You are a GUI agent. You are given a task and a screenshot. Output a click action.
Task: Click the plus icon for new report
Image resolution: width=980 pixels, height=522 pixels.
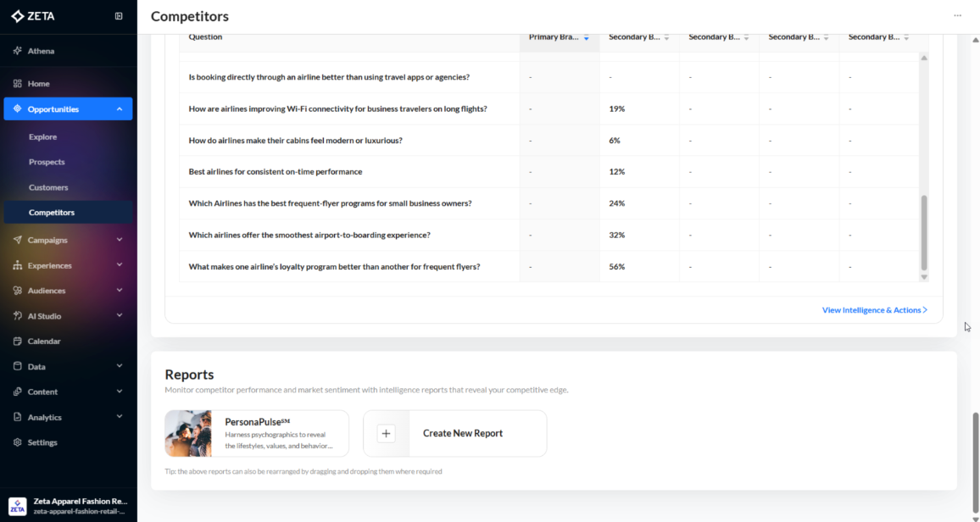[x=386, y=433]
